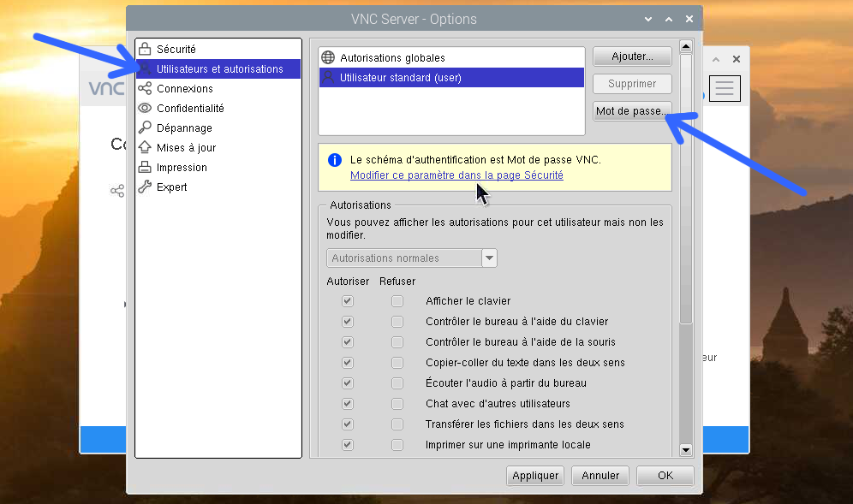
Task: Click the Supprimer button
Action: [632, 84]
